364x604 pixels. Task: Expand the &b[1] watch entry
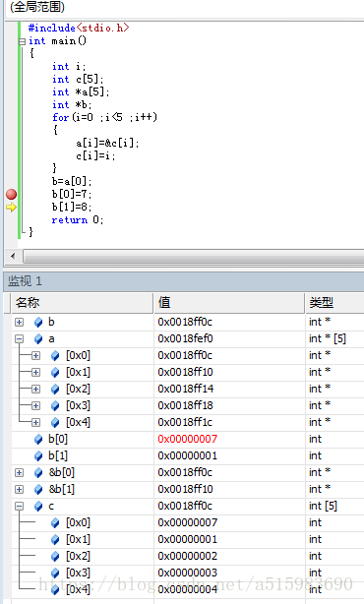(20, 489)
